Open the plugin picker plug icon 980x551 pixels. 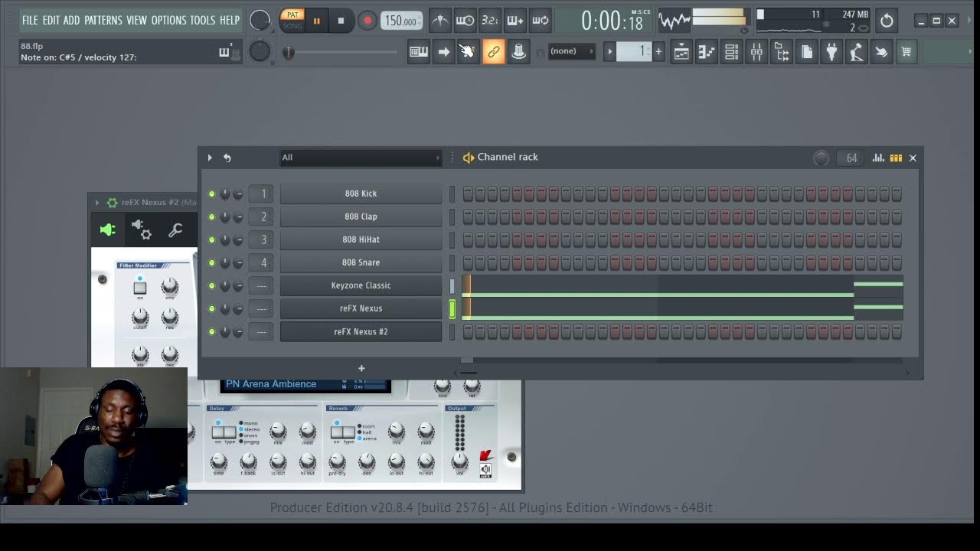831,52
